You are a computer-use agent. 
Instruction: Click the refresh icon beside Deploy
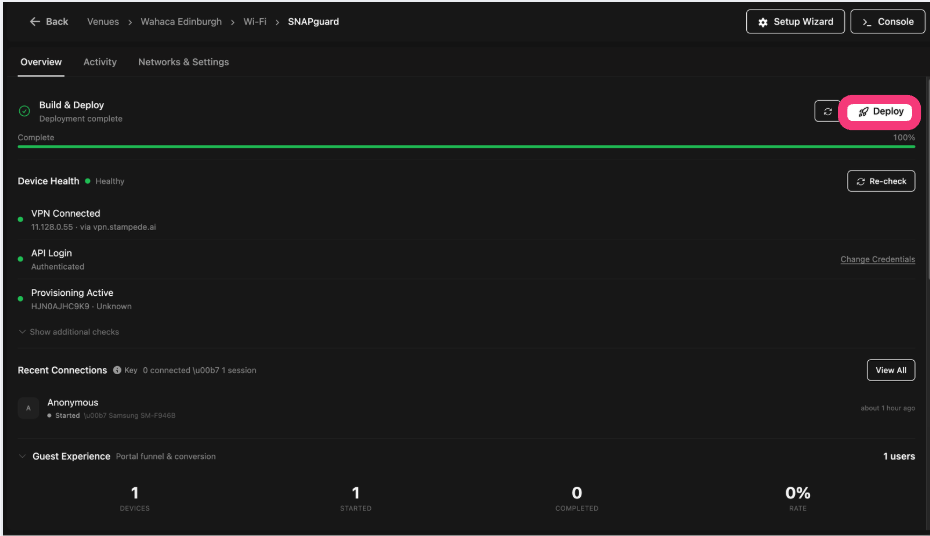pyautogui.click(x=827, y=112)
